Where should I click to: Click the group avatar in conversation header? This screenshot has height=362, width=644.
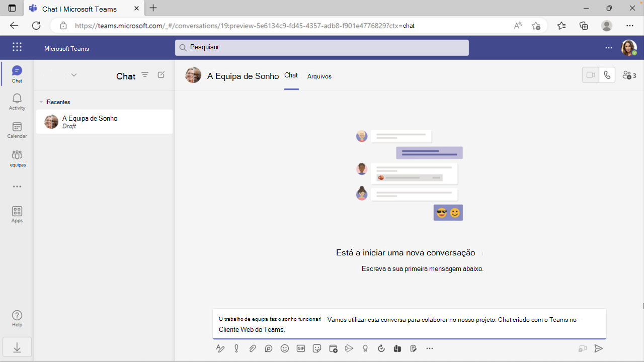(193, 75)
